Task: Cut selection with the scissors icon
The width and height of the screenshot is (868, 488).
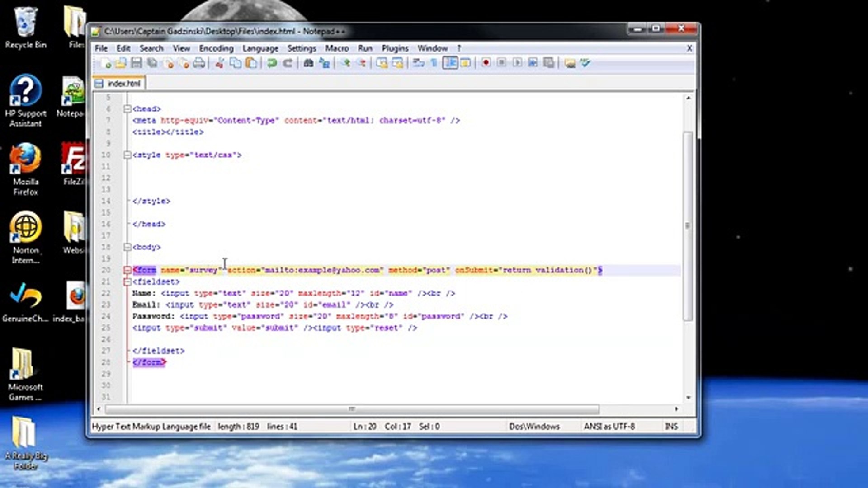Action: click(220, 63)
